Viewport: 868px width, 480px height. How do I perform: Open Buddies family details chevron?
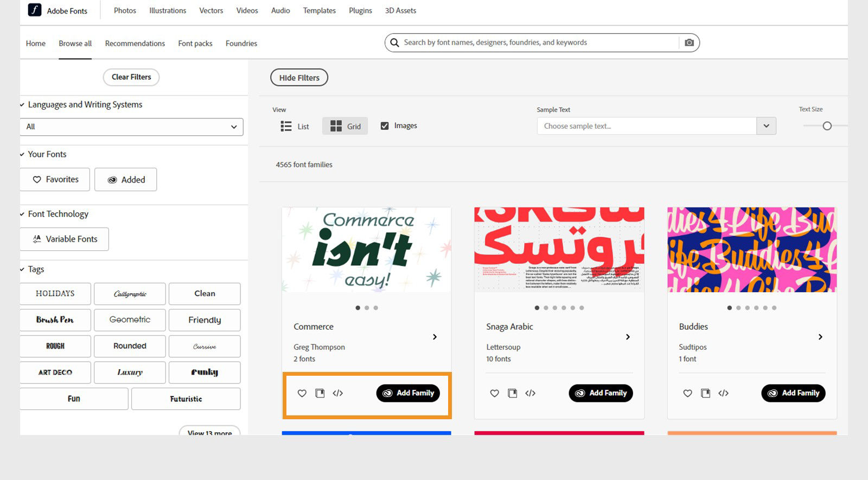820,337
